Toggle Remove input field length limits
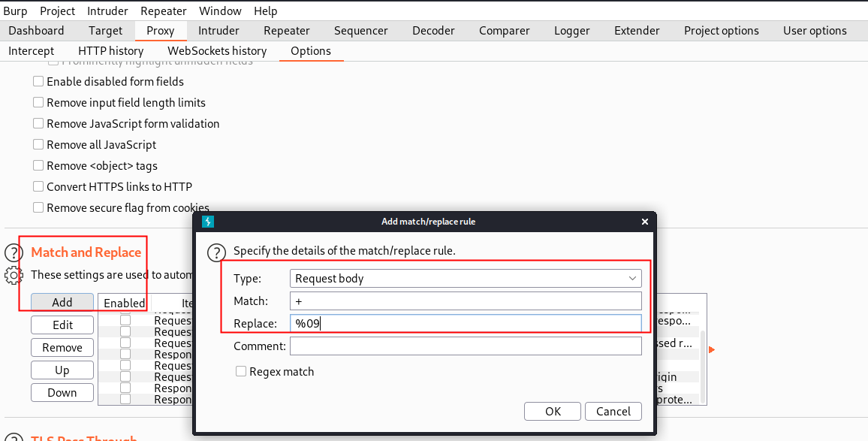The image size is (868, 441). (x=38, y=102)
